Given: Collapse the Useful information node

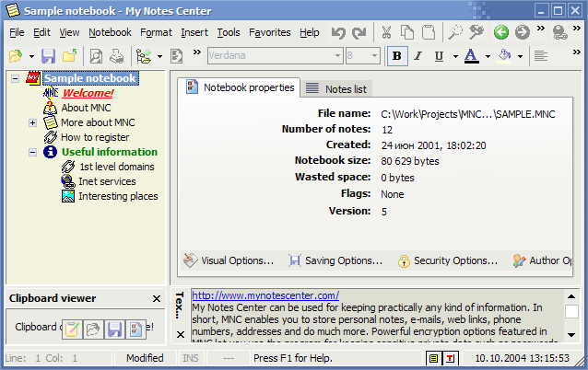Looking at the screenshot, I should pyautogui.click(x=32, y=152).
